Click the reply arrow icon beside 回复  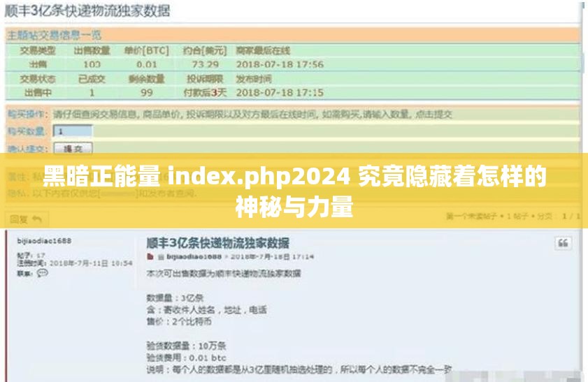click(37, 219)
